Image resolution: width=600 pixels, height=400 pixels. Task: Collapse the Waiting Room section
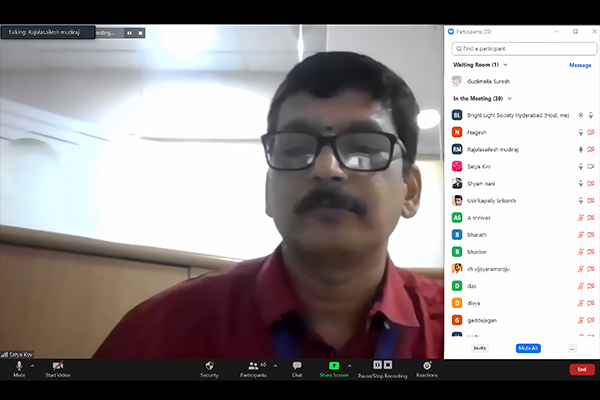(507, 65)
